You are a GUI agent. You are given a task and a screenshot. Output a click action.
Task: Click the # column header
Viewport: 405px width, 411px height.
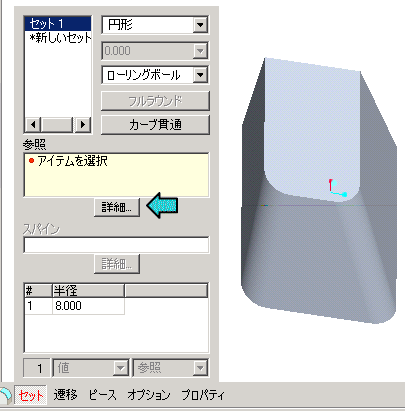[x=38, y=291]
